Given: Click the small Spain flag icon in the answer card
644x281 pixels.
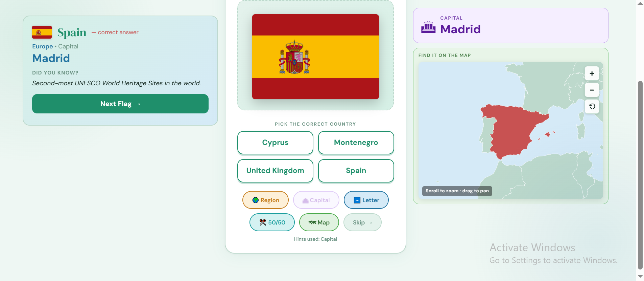Looking at the screenshot, I should [42, 32].
